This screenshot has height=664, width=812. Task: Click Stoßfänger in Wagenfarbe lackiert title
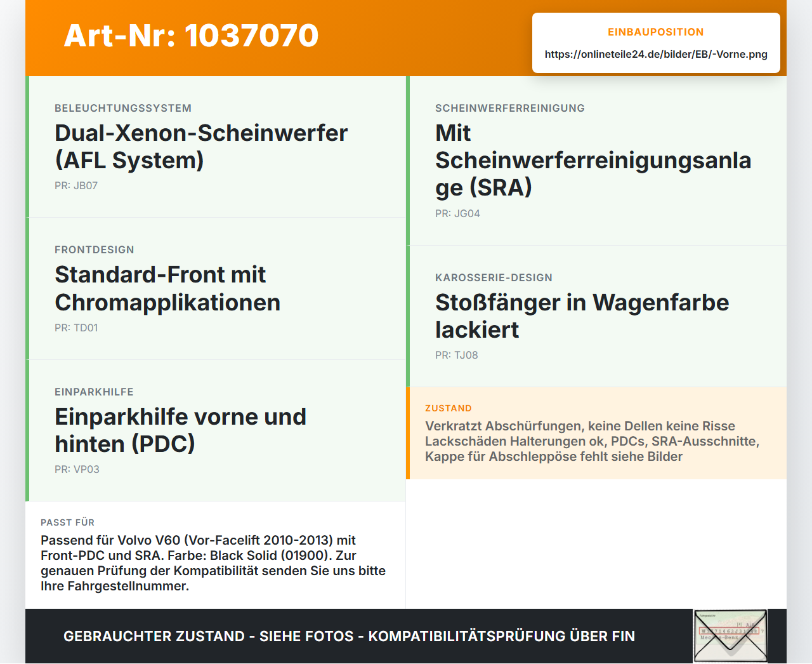pos(582,316)
